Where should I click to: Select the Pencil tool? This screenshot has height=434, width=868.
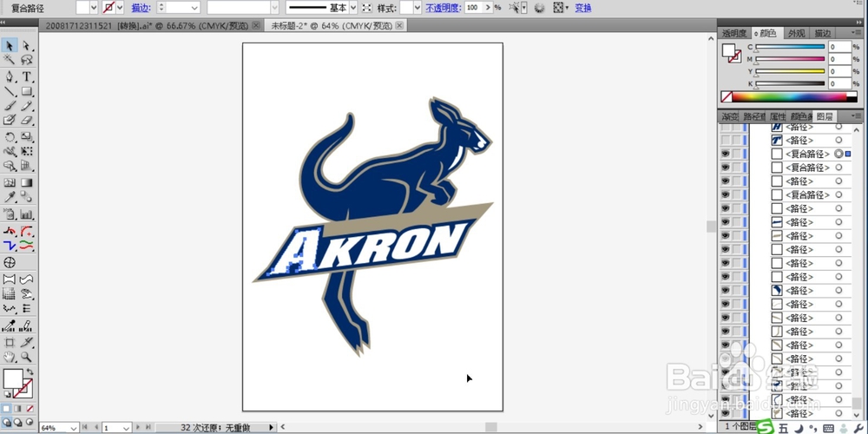pyautogui.click(x=27, y=106)
